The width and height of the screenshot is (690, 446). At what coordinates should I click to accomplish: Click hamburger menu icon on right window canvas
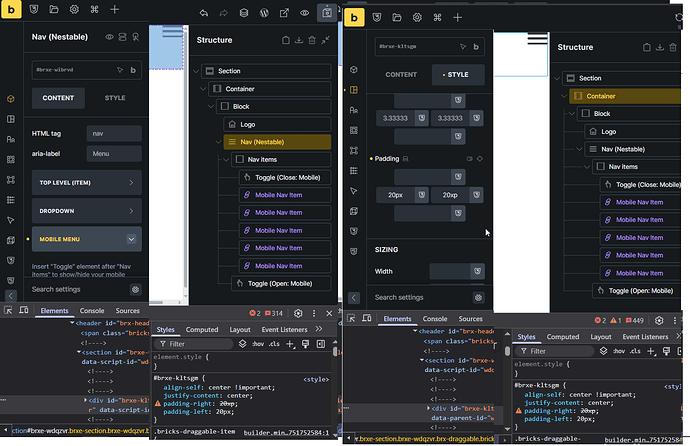pyautogui.click(x=537, y=39)
